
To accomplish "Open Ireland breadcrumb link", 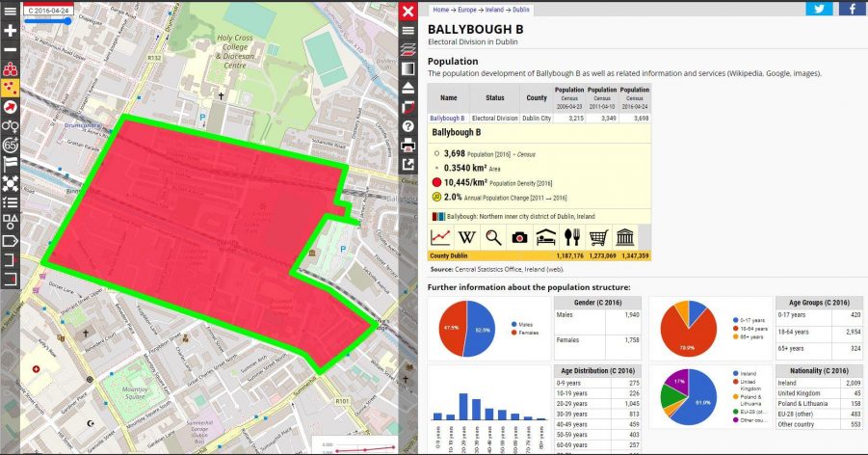I will tap(494, 10).
